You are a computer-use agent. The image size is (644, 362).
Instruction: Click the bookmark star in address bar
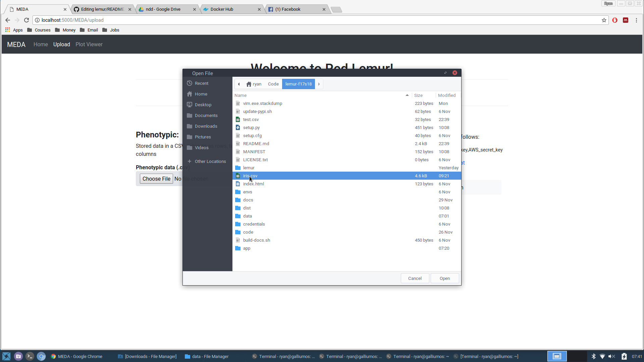(604, 20)
